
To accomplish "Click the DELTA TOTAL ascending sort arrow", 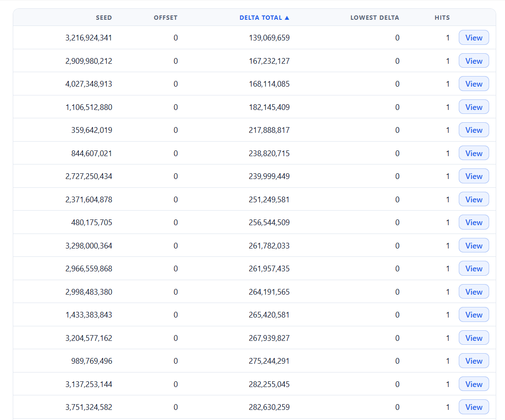I will pyautogui.click(x=287, y=18).
